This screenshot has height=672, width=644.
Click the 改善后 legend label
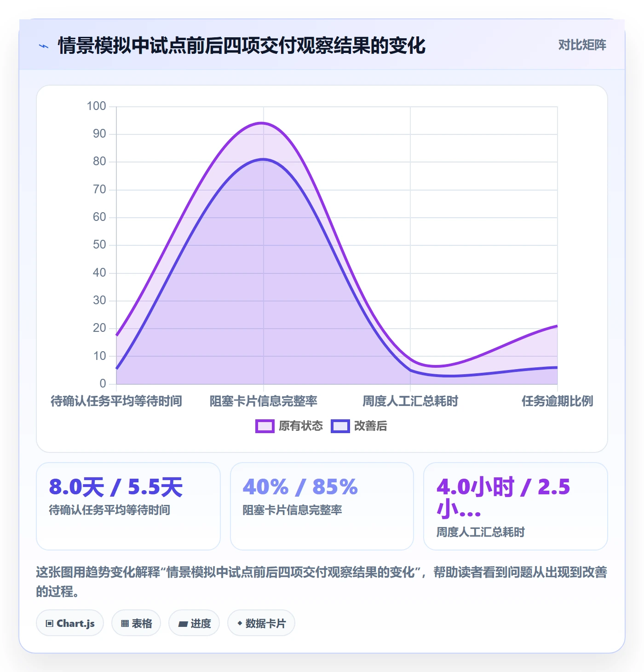(x=370, y=426)
